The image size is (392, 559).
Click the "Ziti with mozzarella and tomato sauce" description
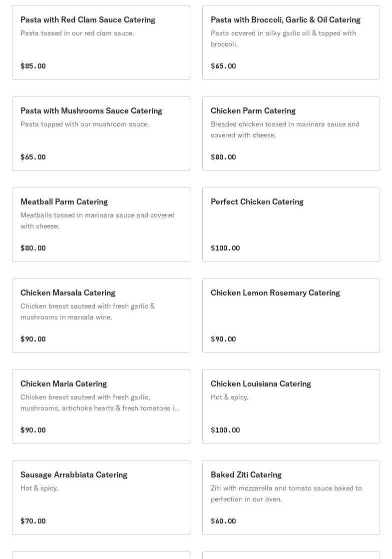[286, 493]
